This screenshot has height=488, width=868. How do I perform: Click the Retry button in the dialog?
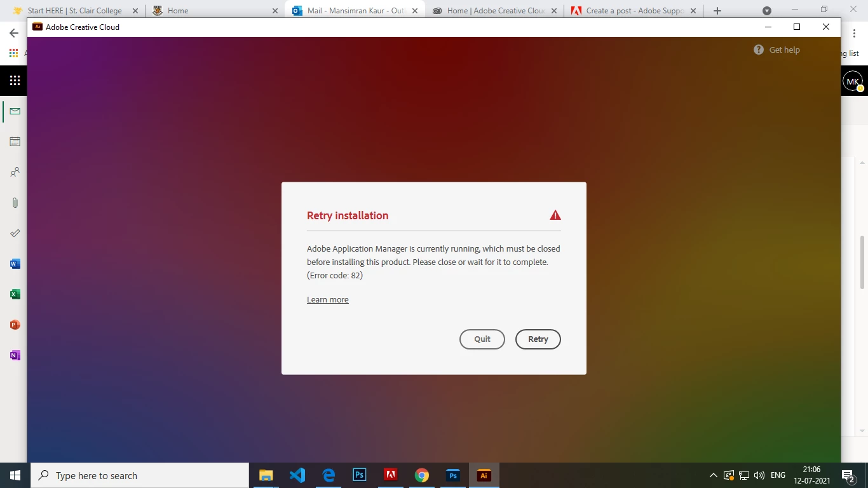click(x=538, y=339)
